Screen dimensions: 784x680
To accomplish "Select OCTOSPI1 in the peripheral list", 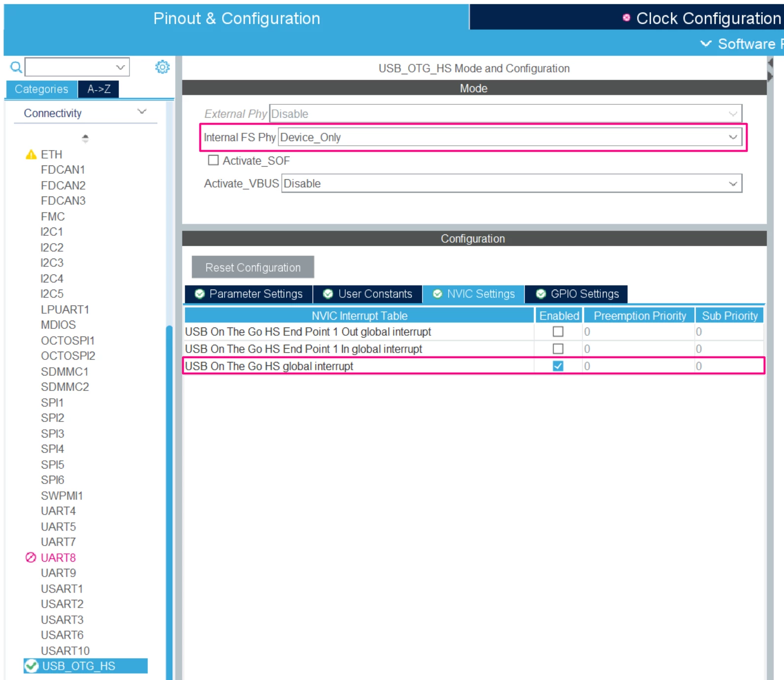I will [x=67, y=341].
